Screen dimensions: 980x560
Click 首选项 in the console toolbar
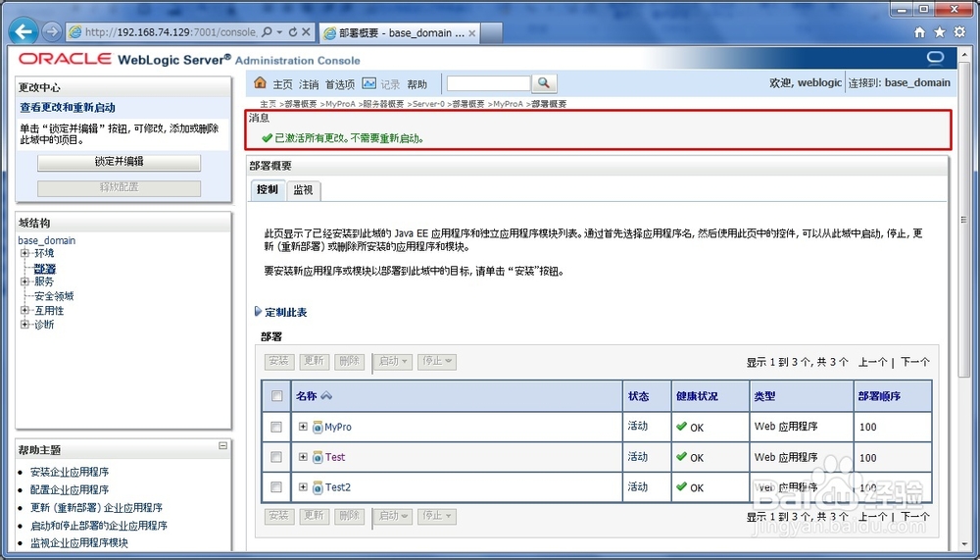pos(340,84)
